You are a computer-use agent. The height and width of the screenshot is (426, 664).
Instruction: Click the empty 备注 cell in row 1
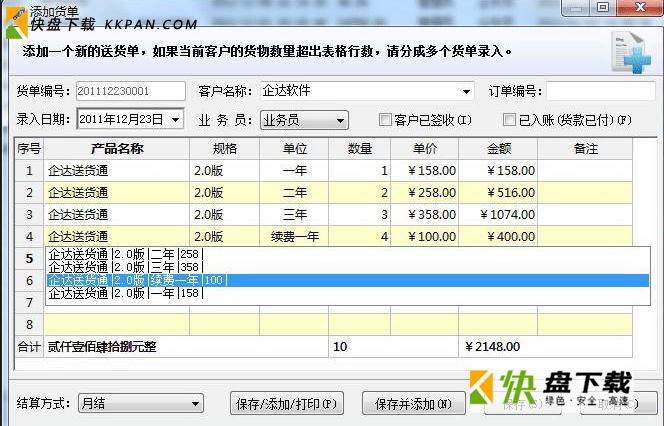click(x=585, y=171)
